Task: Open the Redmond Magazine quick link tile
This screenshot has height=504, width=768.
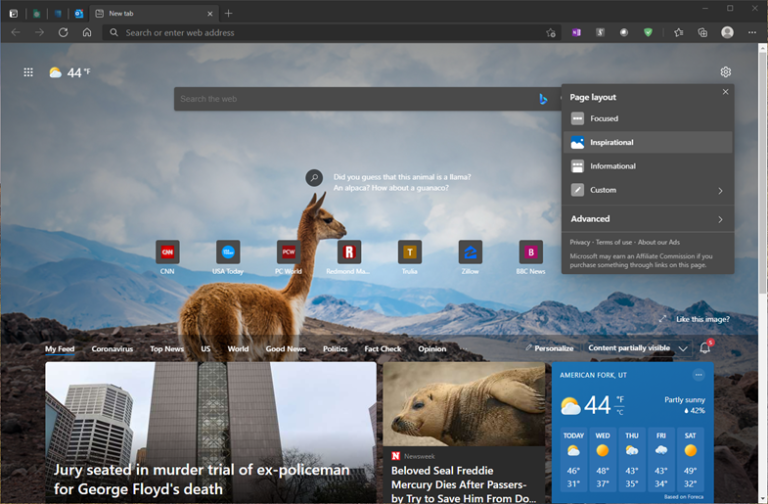Action: (349, 252)
